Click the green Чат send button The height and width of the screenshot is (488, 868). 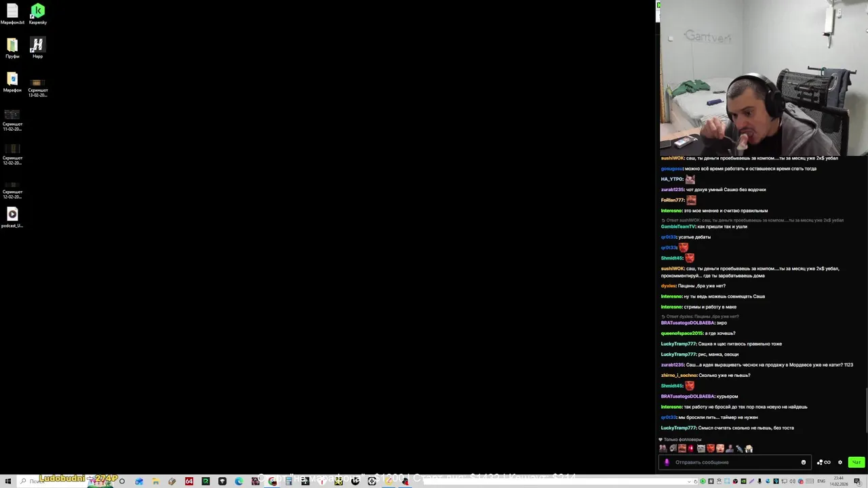856,462
